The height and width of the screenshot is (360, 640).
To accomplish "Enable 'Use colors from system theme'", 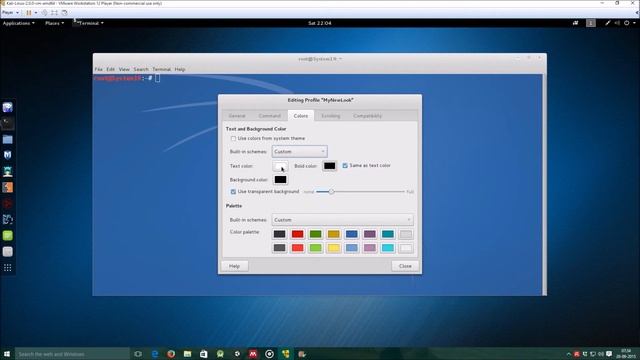I will pos(233,139).
